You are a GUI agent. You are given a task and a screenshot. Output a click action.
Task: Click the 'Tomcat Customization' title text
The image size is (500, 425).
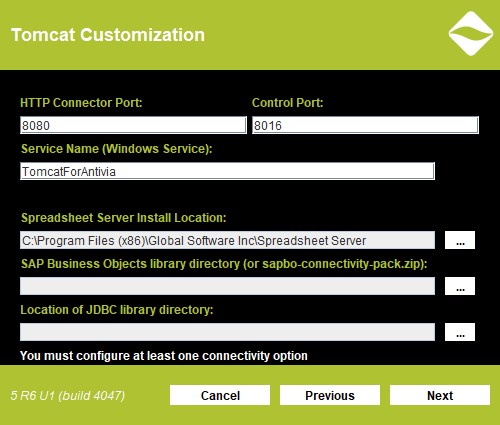[x=108, y=35]
